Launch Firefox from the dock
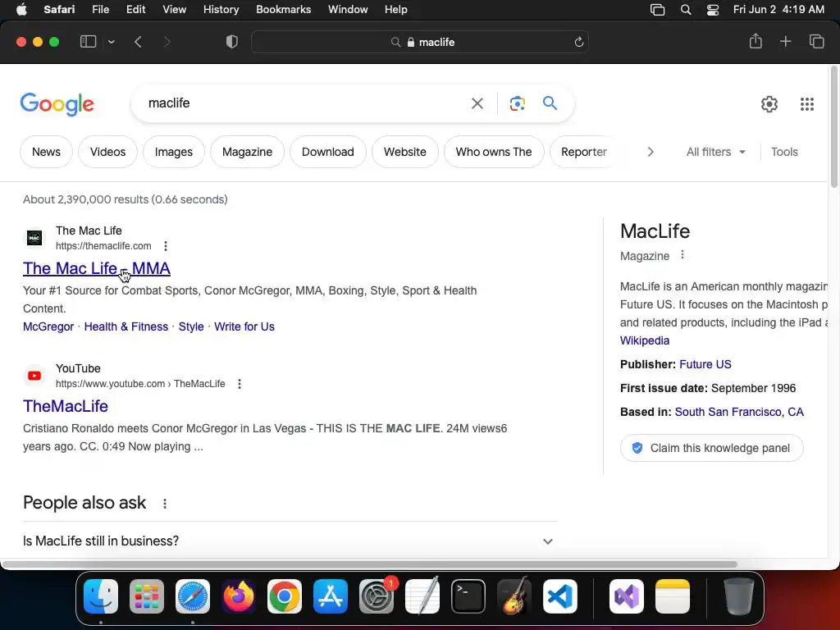The image size is (840, 630). pos(239,596)
